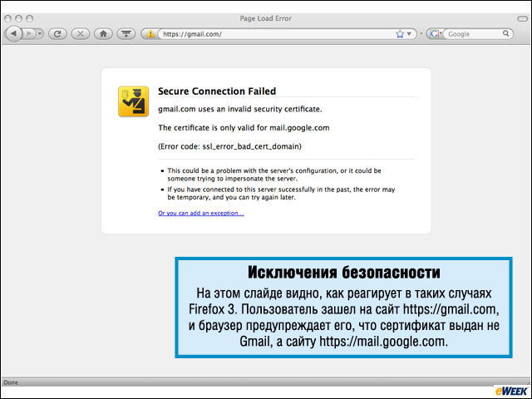Go to the Home page icon
This screenshot has height=399, width=532.
tap(103, 34)
